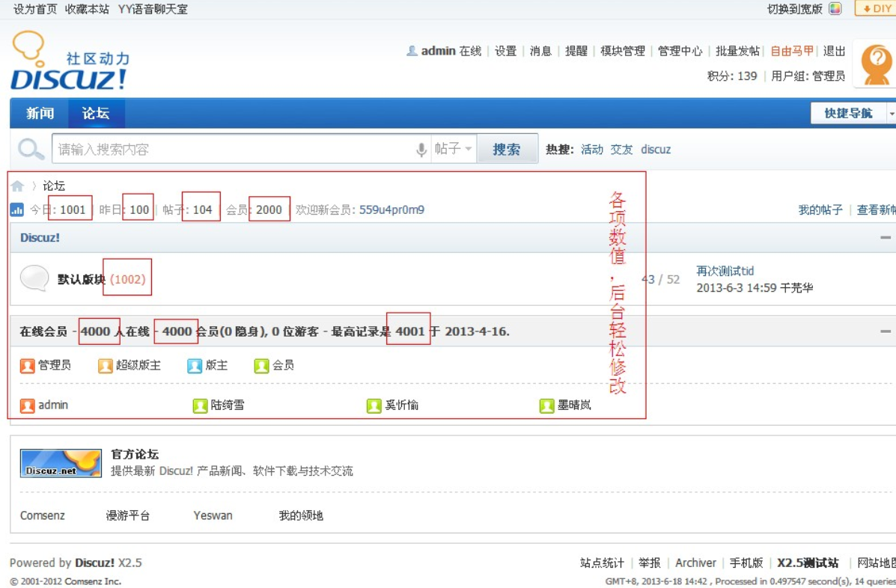Collapse the Discuz! category section
The image size is (896, 588).
pyautogui.click(x=885, y=237)
